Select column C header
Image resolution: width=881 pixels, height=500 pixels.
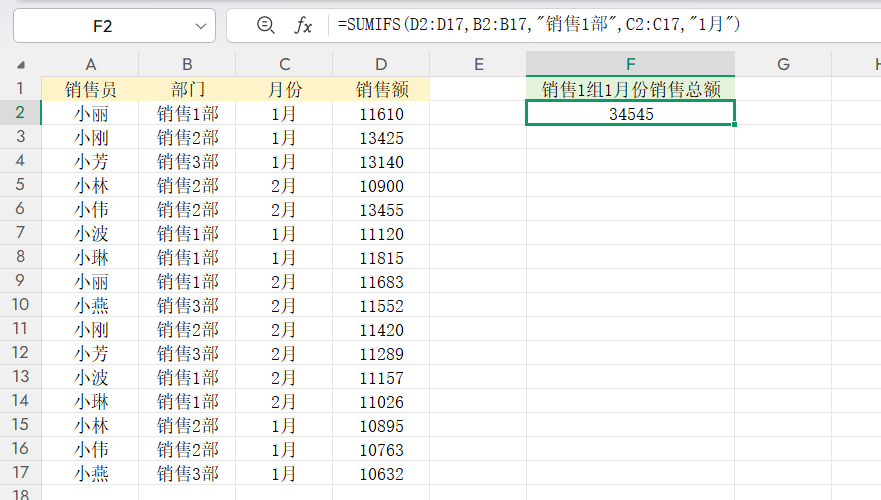pos(284,64)
